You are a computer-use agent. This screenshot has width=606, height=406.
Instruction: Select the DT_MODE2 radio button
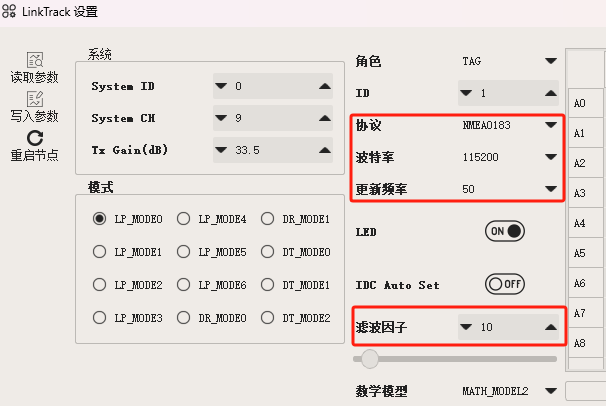(x=267, y=318)
